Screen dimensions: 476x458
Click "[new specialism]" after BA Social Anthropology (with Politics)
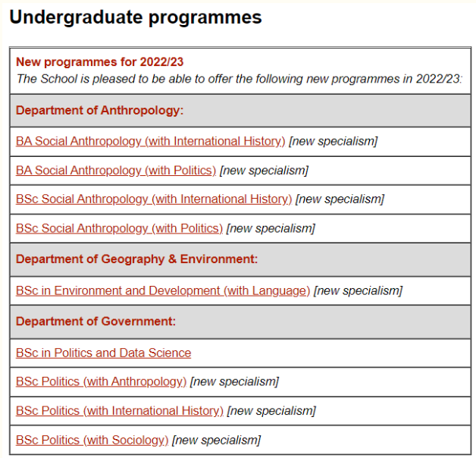coord(264,171)
